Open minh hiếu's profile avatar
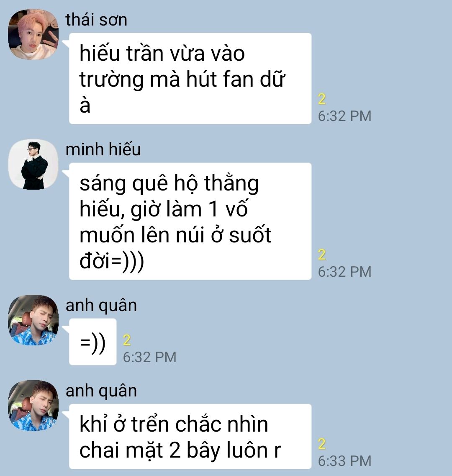The image size is (452, 476). click(x=33, y=165)
